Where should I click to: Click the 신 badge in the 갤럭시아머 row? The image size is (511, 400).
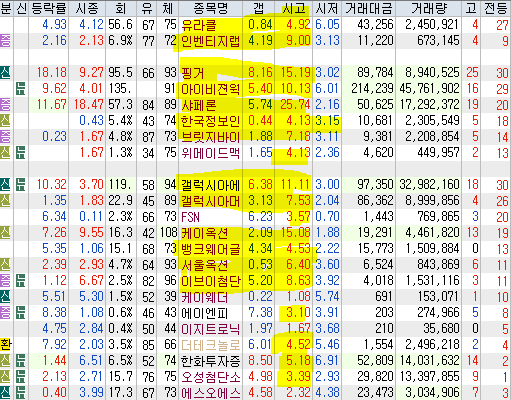[x=5, y=201]
